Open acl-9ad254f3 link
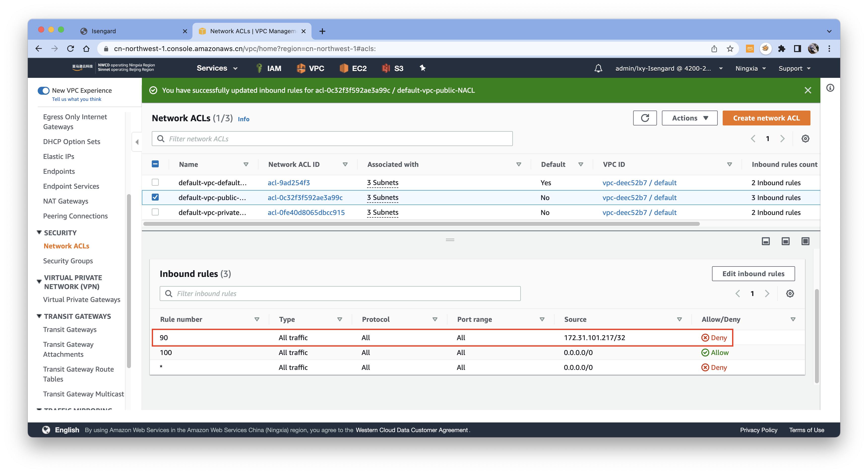This screenshot has height=474, width=868. 288,183
